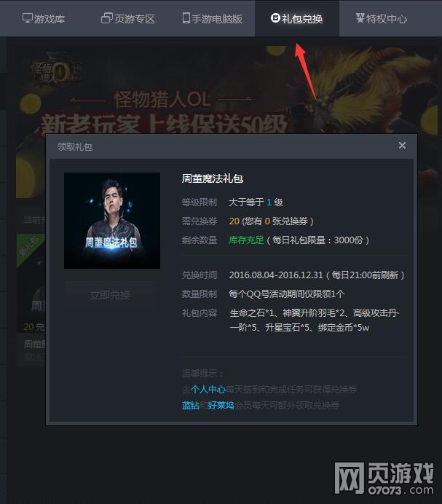Click the medal icon beside 特权中心
442x504 pixels.
pos(360,18)
